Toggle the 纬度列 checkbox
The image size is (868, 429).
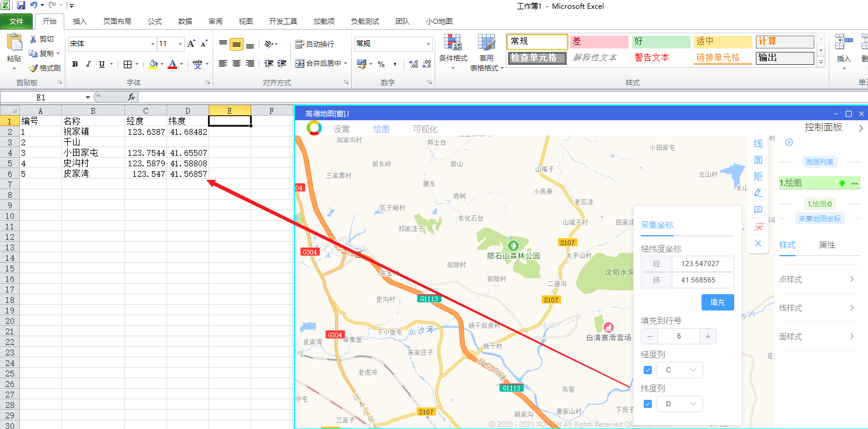pyautogui.click(x=648, y=404)
